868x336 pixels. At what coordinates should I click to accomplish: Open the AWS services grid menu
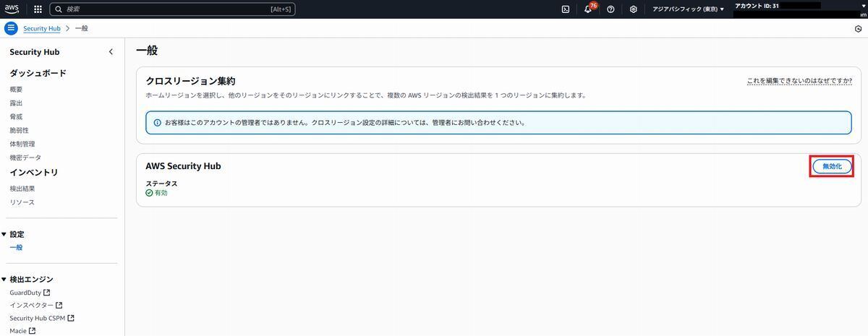38,9
